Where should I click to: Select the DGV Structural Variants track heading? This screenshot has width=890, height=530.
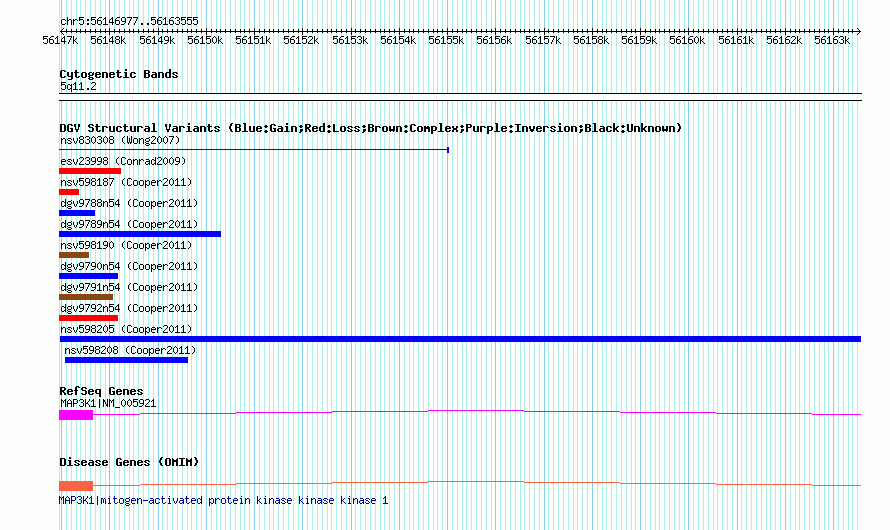(371, 128)
